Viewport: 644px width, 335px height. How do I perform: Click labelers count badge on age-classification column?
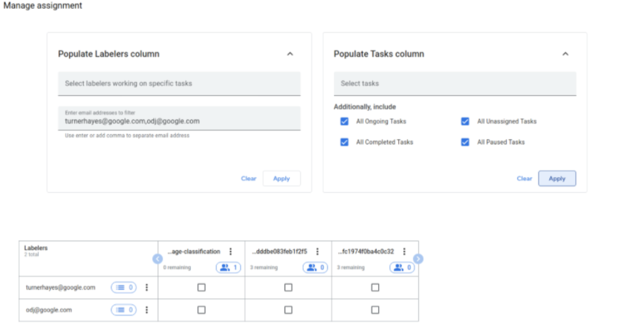[228, 267]
